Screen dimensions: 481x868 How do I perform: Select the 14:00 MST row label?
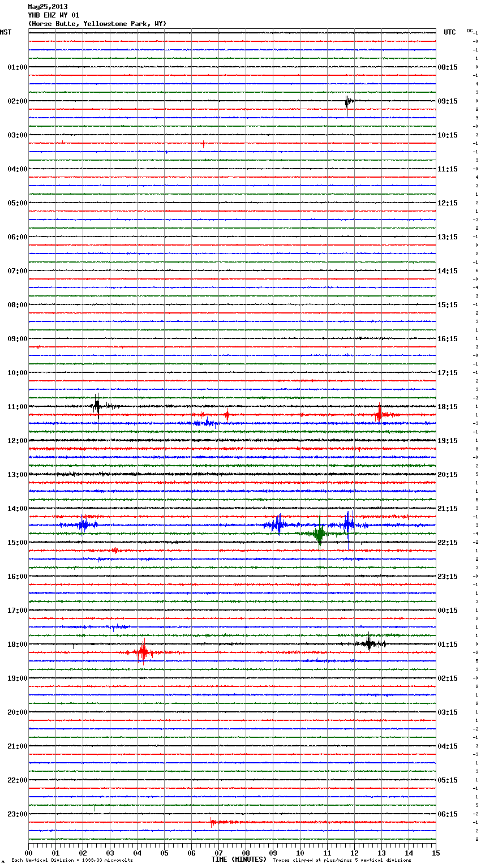pos(18,509)
